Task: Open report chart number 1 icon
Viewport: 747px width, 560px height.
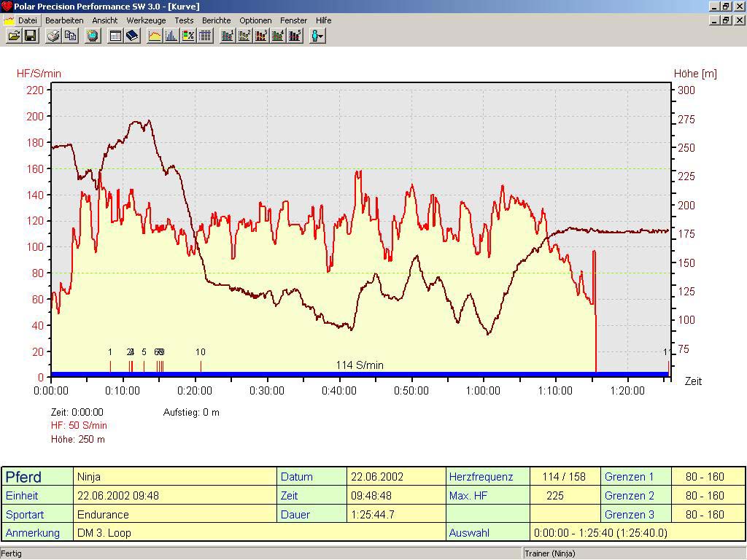Action: point(228,36)
